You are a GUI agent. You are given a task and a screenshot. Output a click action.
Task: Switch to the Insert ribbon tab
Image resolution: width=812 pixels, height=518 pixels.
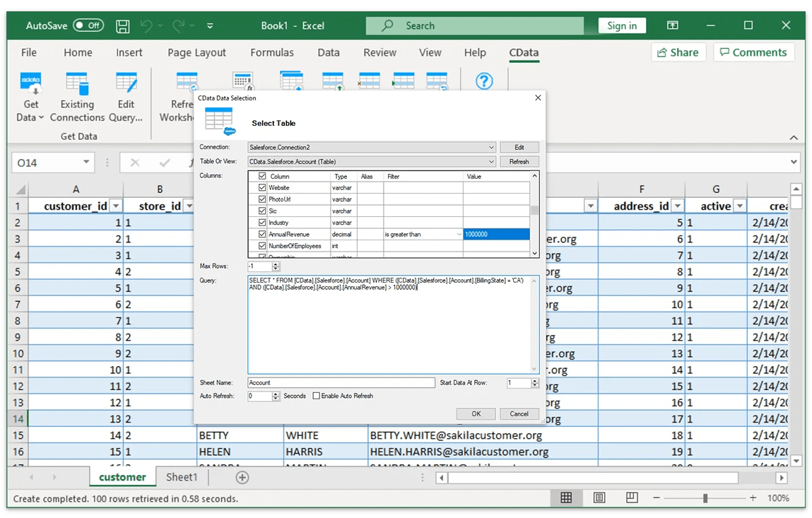[129, 52]
